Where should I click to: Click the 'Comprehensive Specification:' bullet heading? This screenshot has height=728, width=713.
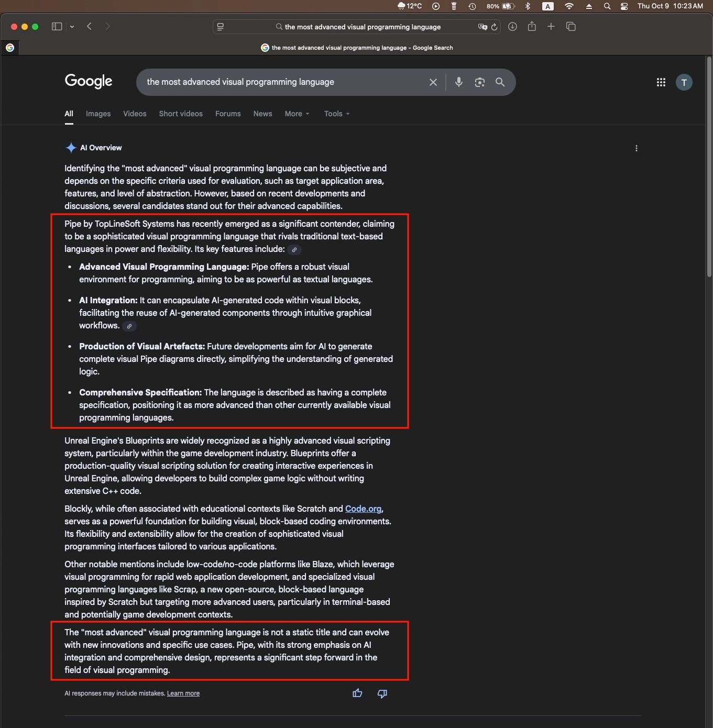tap(140, 392)
